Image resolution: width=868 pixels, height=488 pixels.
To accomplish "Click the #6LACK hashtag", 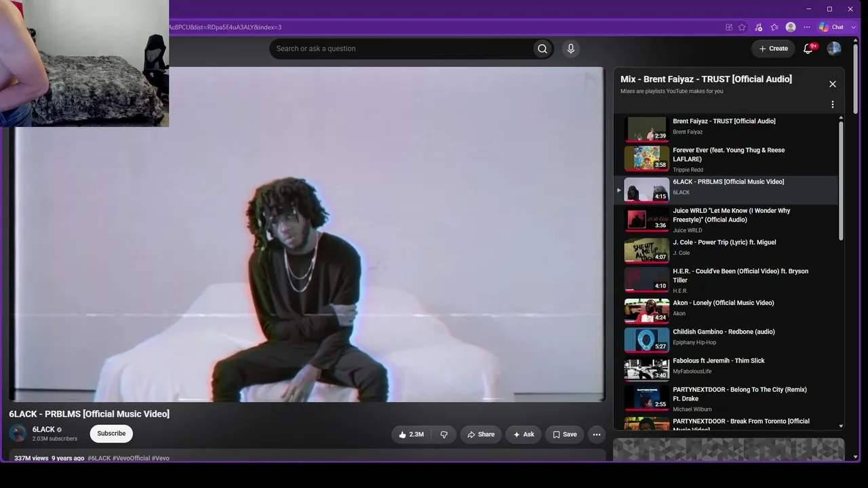I will coord(99,458).
